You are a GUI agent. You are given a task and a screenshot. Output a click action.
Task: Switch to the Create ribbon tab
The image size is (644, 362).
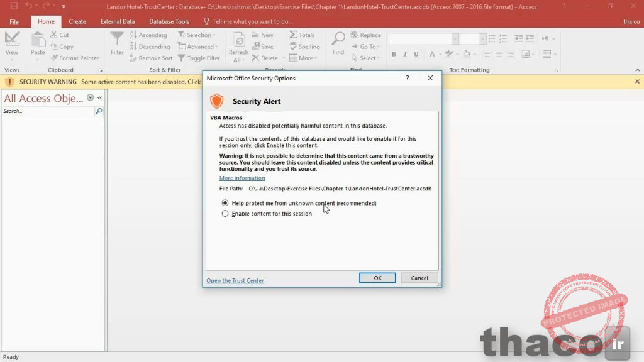point(77,21)
